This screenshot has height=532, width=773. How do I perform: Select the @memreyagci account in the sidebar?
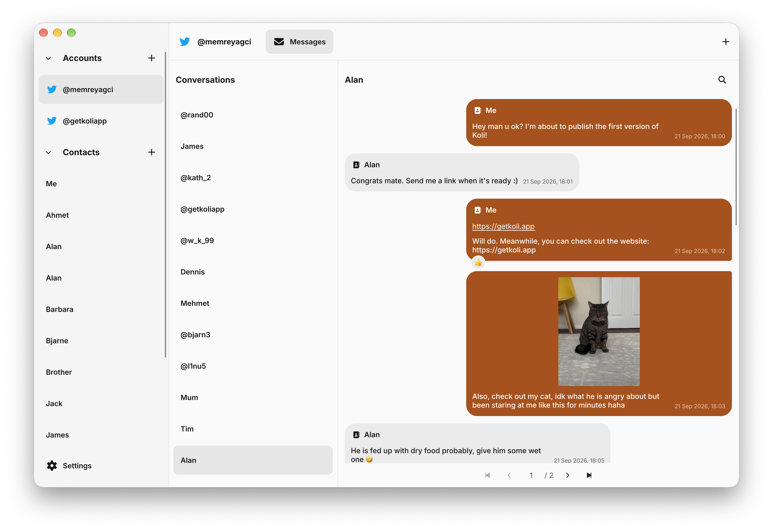[x=101, y=89]
